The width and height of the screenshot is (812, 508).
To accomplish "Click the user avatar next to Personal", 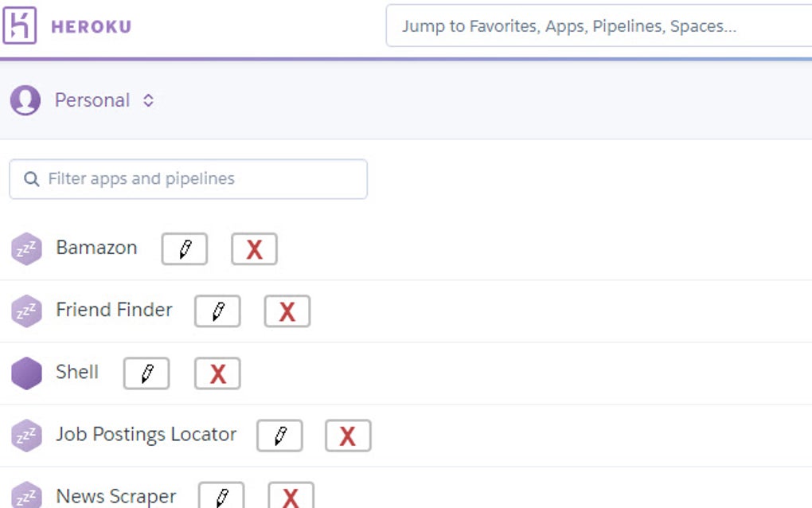I will tap(25, 100).
